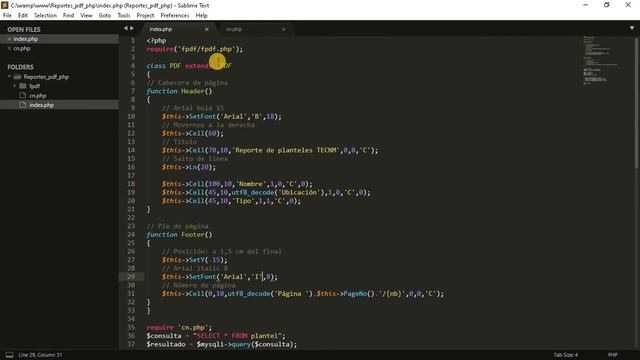Click line number 14 in gutter
Image resolution: width=640 pixels, height=360 pixels.
tap(131, 150)
